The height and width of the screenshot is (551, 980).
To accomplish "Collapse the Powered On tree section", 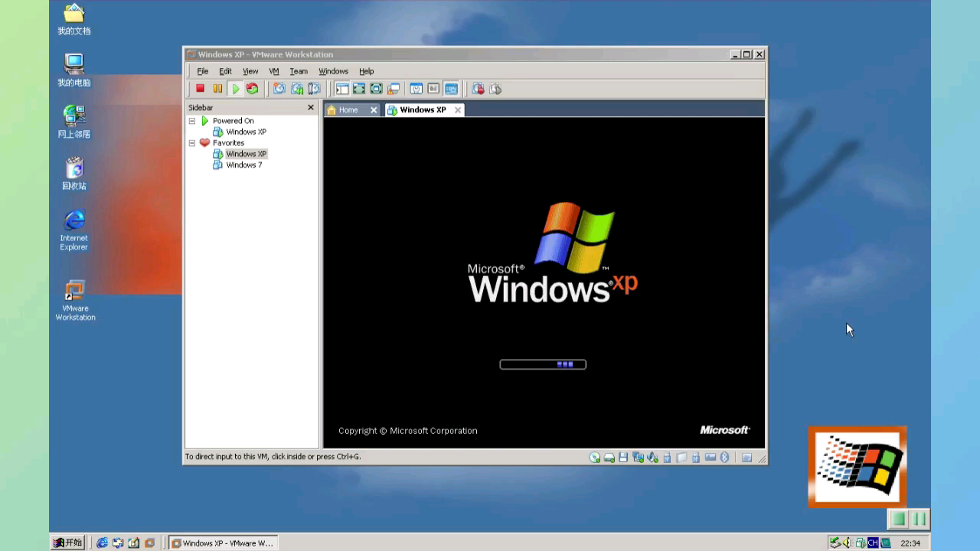I will click(x=192, y=120).
